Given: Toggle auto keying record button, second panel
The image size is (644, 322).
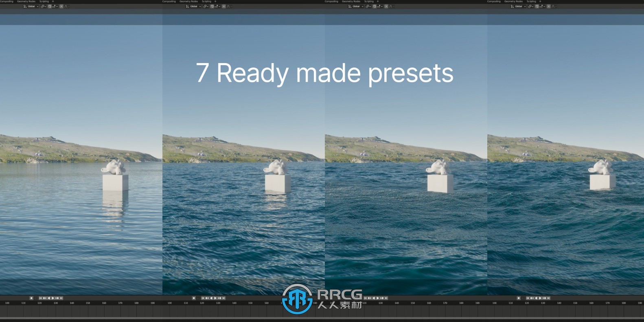Looking at the screenshot, I should tap(194, 298).
